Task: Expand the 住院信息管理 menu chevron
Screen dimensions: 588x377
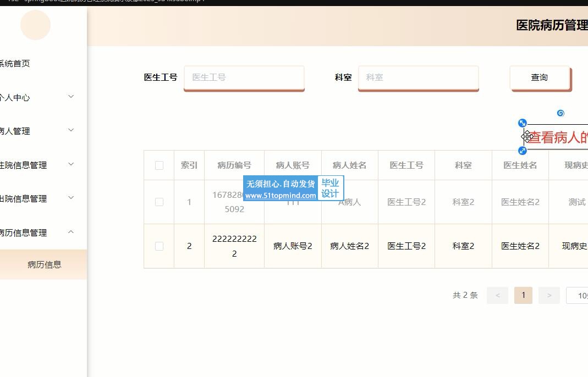Action: [70, 164]
